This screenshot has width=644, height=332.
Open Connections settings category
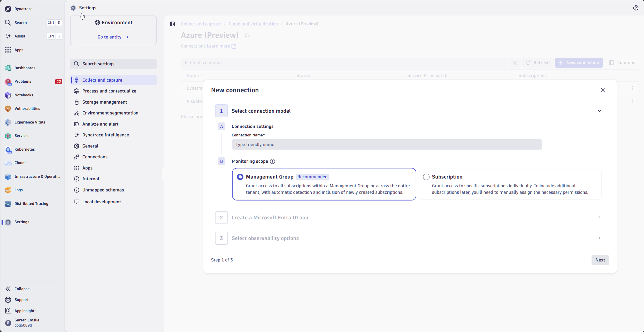(x=113, y=157)
